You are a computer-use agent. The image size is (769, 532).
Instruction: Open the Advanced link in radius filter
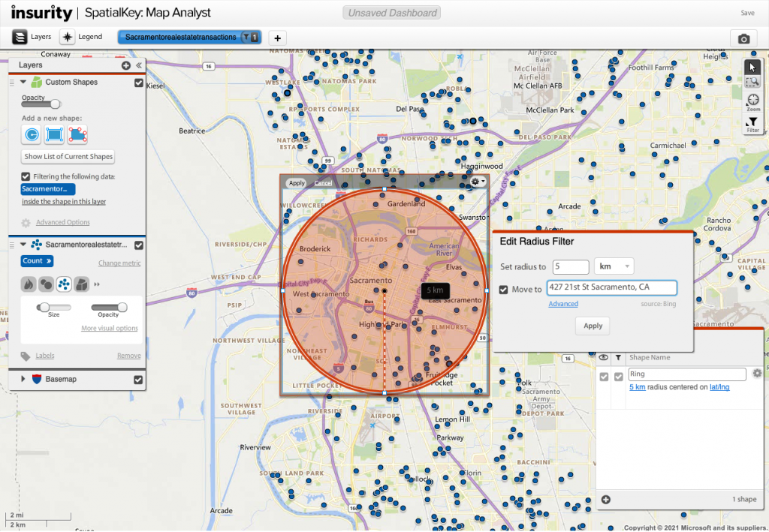[x=563, y=304]
